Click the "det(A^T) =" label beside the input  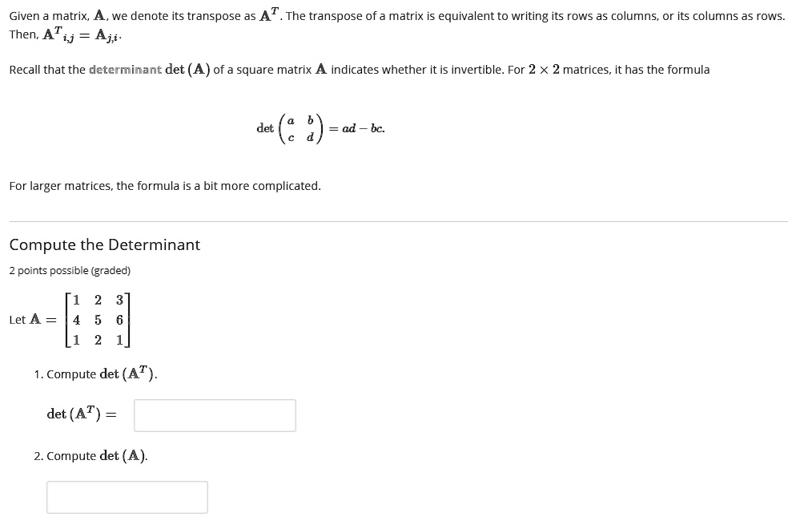81,414
